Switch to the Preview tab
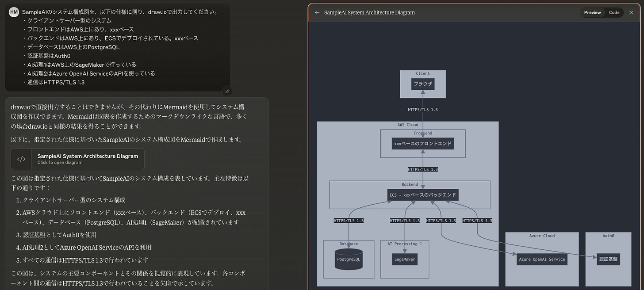The image size is (644, 290). coord(592,12)
